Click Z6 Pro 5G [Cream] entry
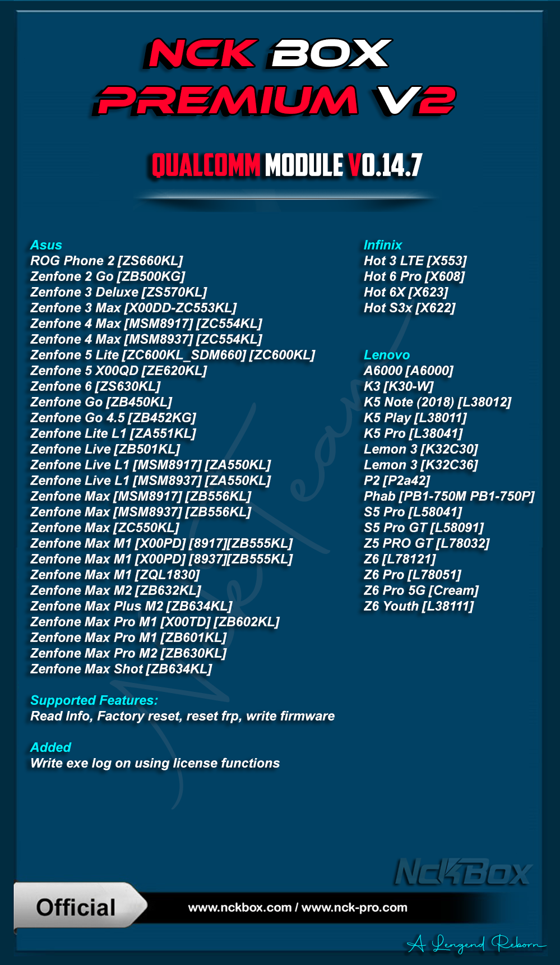This screenshot has height=965, width=560. 422,590
